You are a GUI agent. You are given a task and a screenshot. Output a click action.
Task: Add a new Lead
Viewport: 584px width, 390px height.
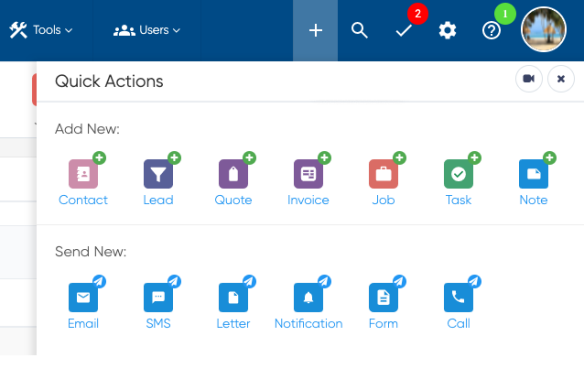[x=158, y=179]
